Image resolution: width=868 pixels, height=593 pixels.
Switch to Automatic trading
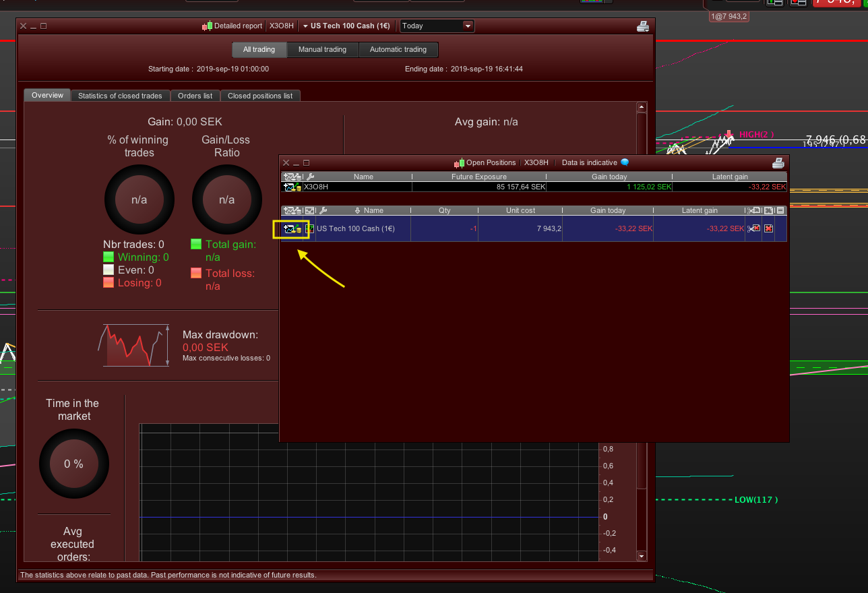(398, 49)
